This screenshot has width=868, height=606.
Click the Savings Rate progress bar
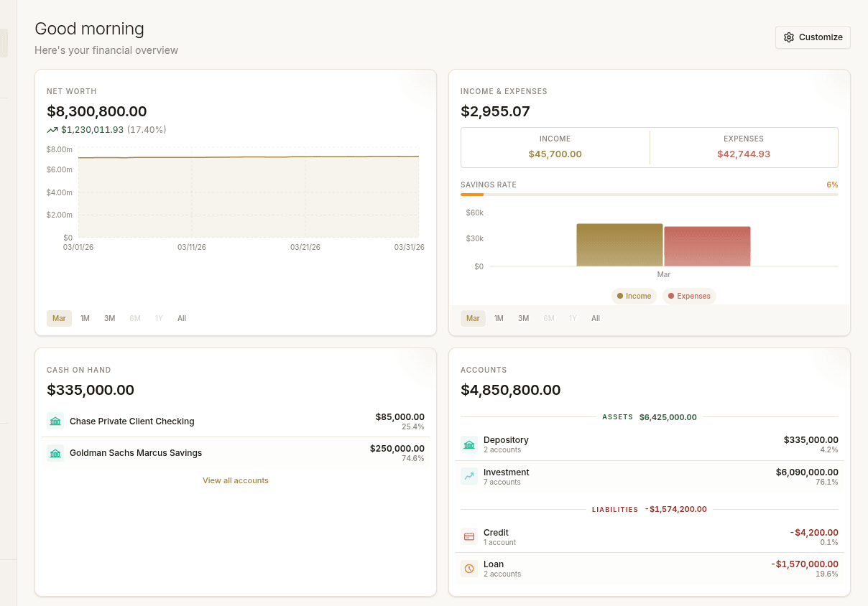point(650,195)
